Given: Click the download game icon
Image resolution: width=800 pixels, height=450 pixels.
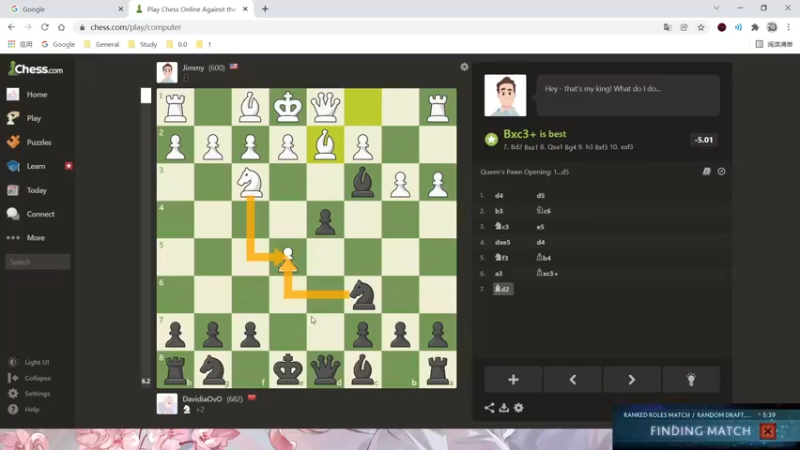Looking at the screenshot, I should tap(504, 408).
